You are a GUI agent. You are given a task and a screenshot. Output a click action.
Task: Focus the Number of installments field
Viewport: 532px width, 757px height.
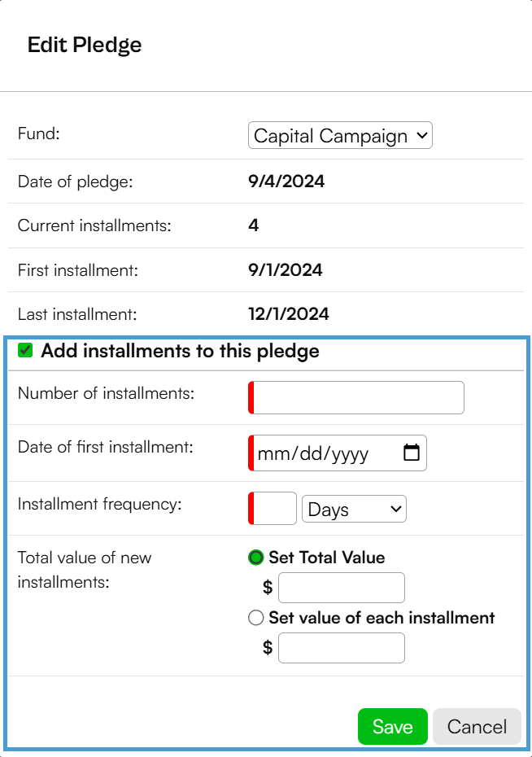(x=356, y=397)
